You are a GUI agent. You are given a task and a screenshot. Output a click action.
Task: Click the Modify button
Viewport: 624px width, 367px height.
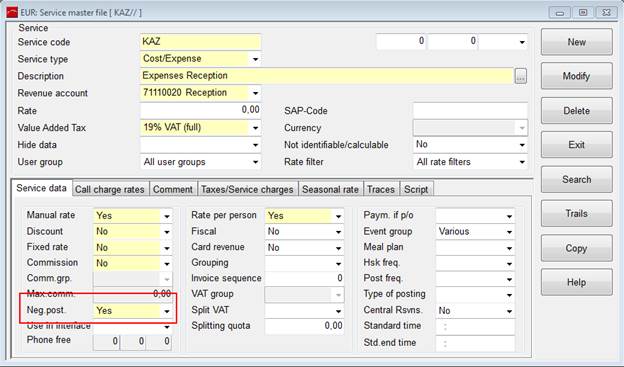click(x=576, y=76)
